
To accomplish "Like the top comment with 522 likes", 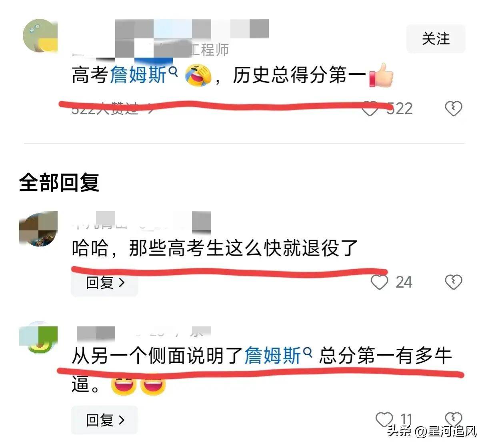I will 370,108.
